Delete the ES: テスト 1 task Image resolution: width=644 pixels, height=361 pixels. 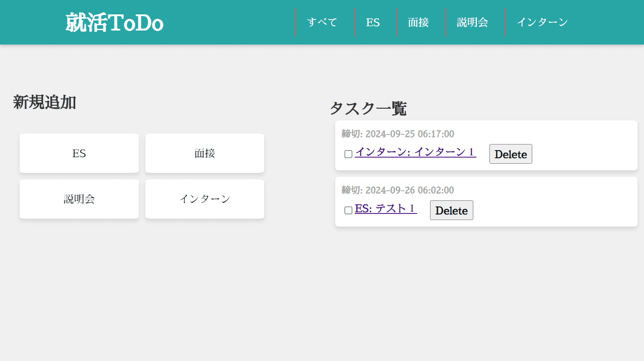[451, 210]
